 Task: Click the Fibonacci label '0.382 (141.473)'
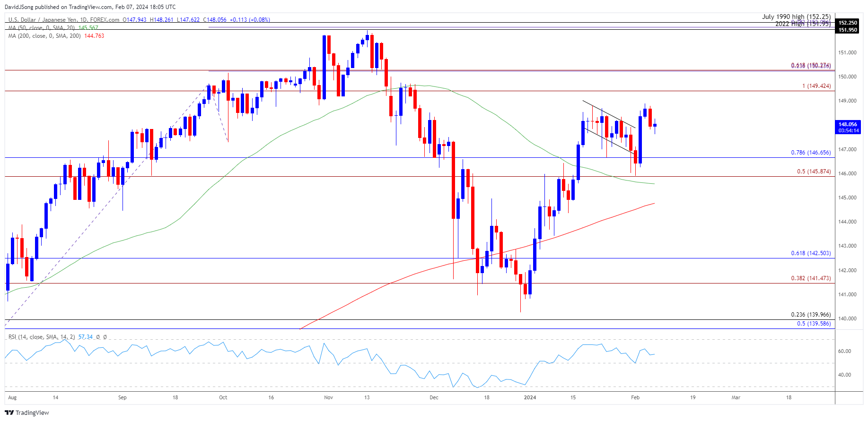(811, 278)
